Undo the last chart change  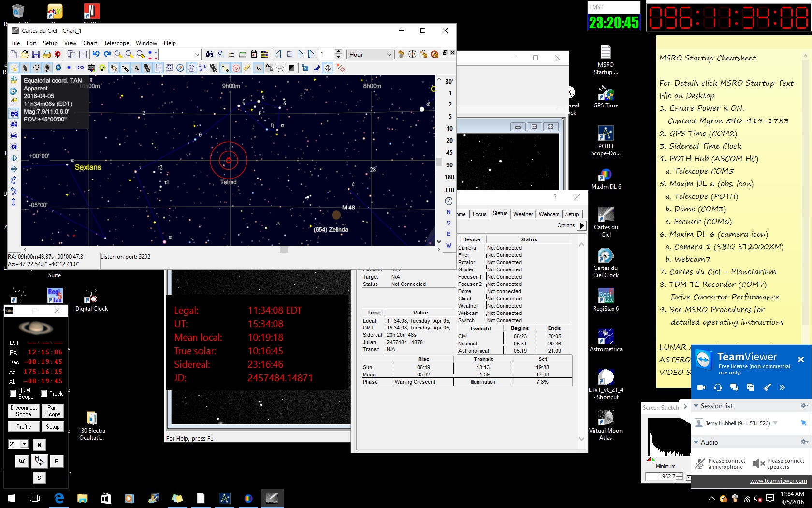pyautogui.click(x=96, y=54)
